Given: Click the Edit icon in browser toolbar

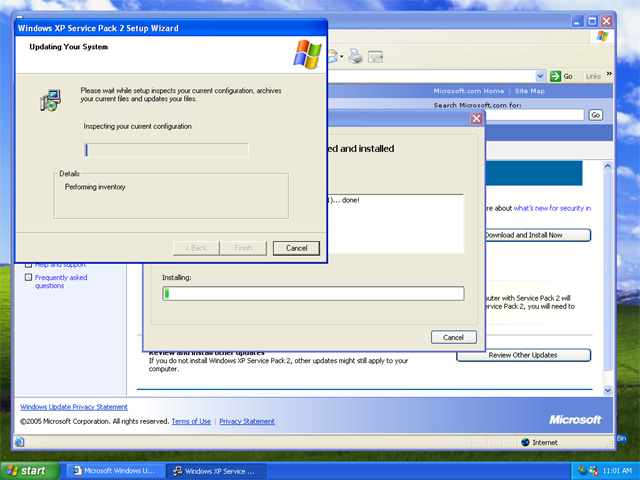Looking at the screenshot, I should [376, 57].
